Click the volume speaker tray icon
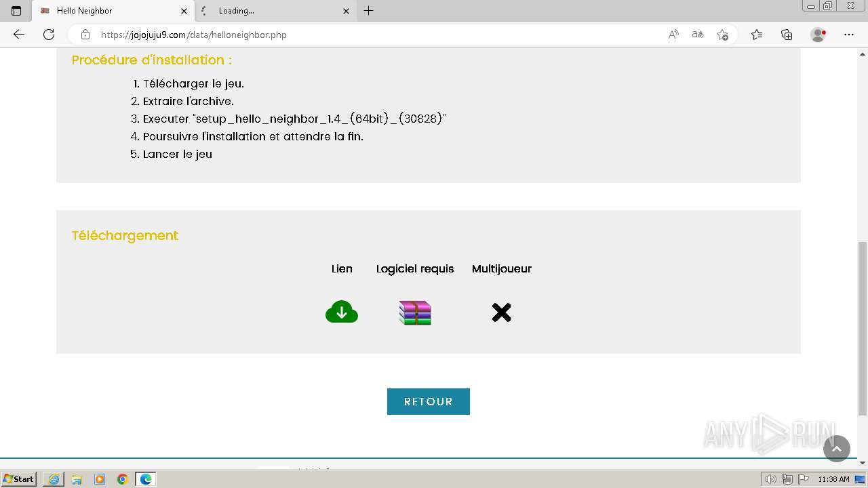 771,479
